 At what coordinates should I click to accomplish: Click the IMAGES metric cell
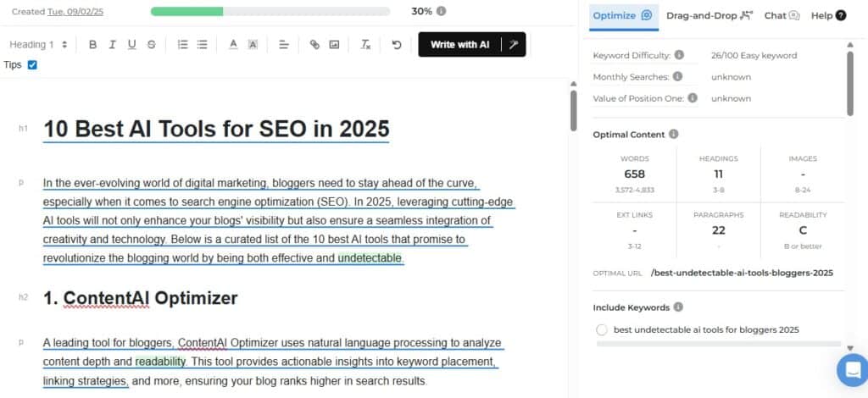(x=803, y=174)
